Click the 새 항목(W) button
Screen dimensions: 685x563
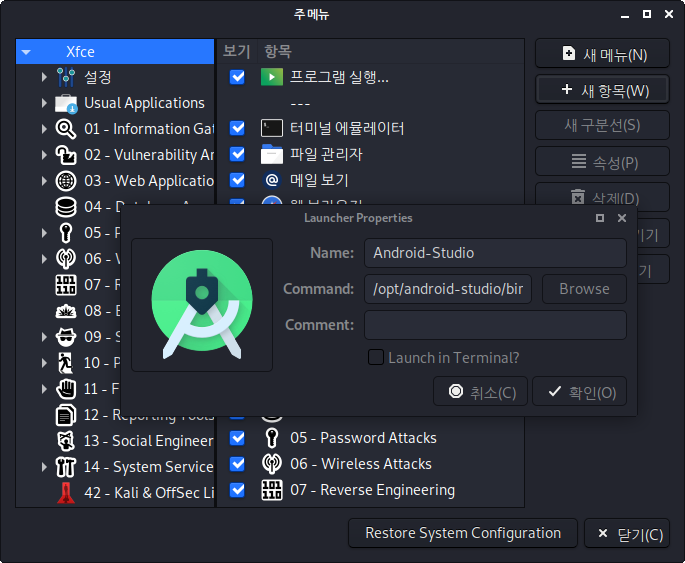pyautogui.click(x=602, y=90)
